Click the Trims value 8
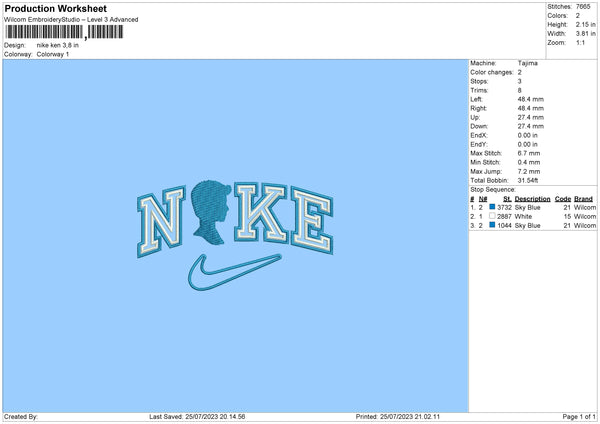The image size is (600, 424). coord(520,91)
